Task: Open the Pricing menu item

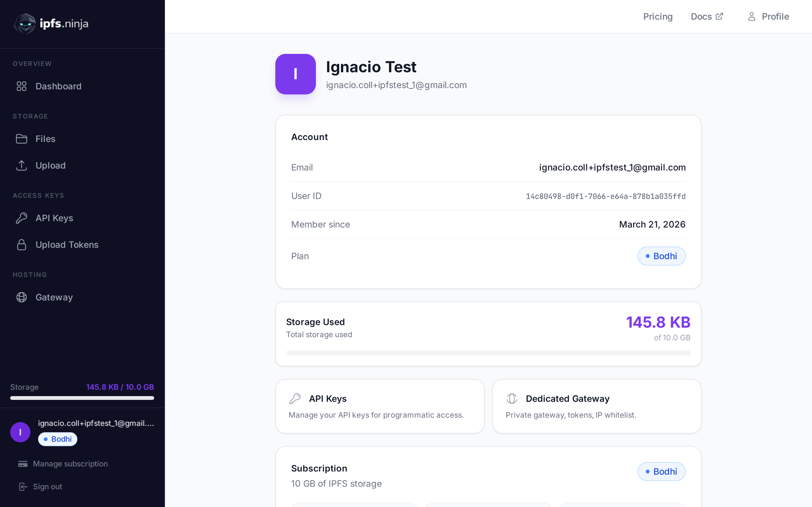Action: 657,16
